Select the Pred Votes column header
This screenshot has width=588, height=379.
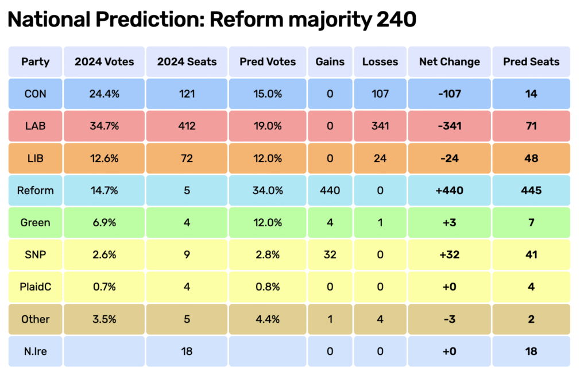pos(268,62)
